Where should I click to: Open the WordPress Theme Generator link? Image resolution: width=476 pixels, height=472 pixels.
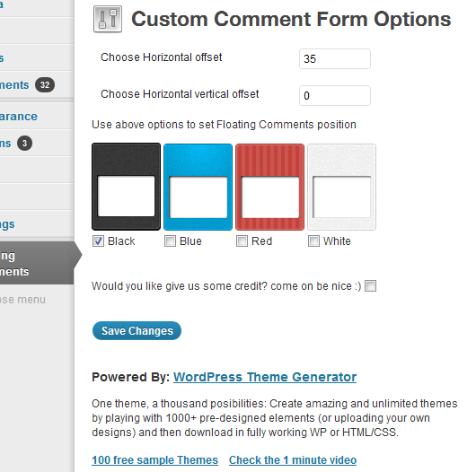pos(265,377)
